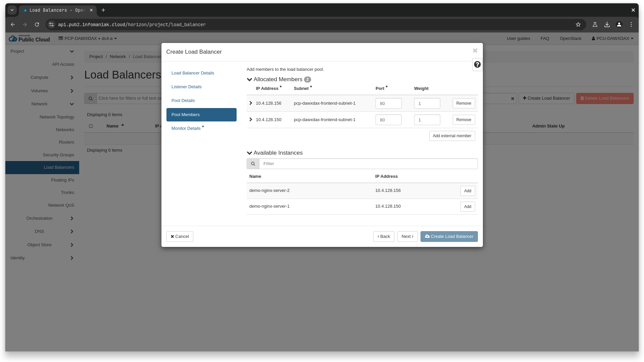Toggle the select-all checkbox in table header
The image size is (644, 362).
91,126
